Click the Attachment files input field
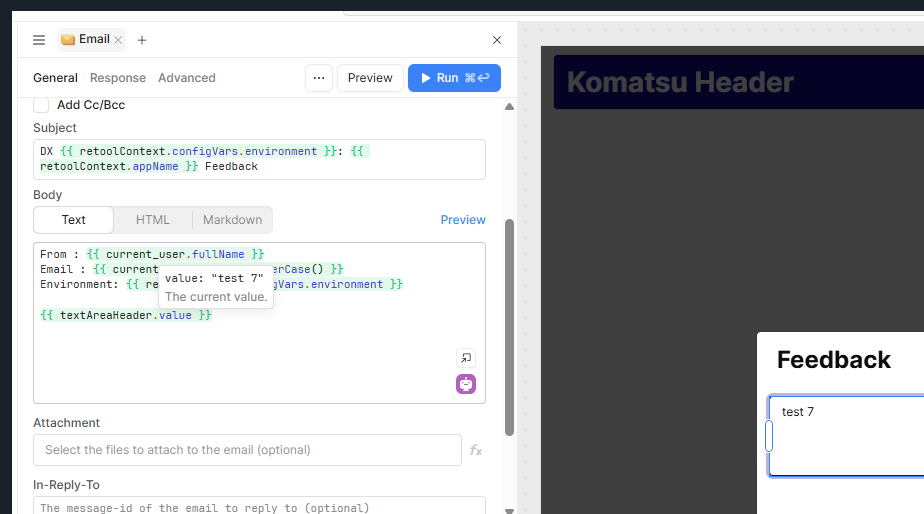This screenshot has width=924, height=514. 247,450
